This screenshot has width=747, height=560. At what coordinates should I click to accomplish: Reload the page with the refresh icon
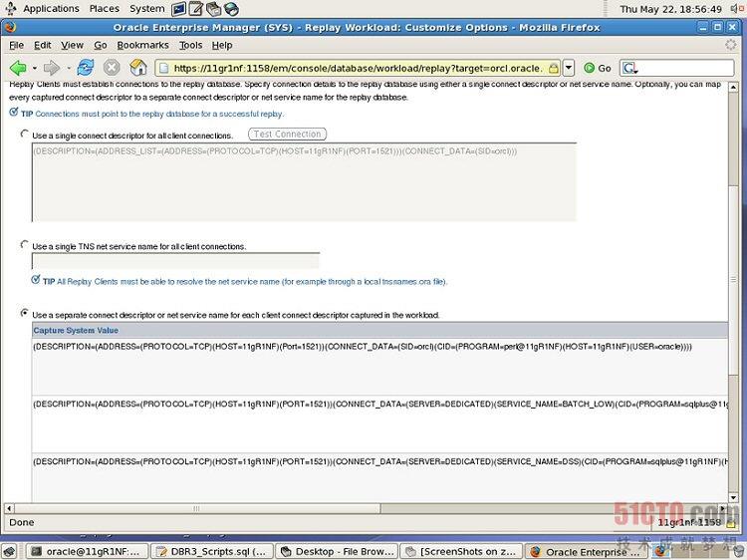(x=85, y=68)
